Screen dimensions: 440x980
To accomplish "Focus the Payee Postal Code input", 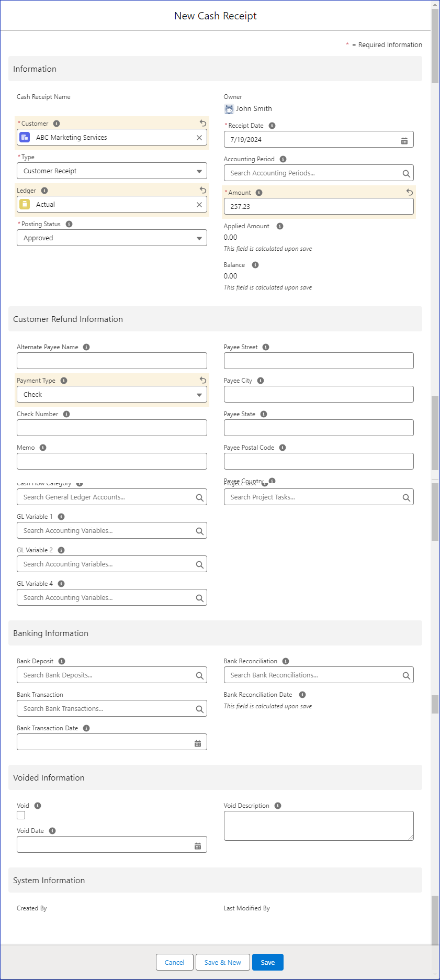I will pyautogui.click(x=319, y=462).
